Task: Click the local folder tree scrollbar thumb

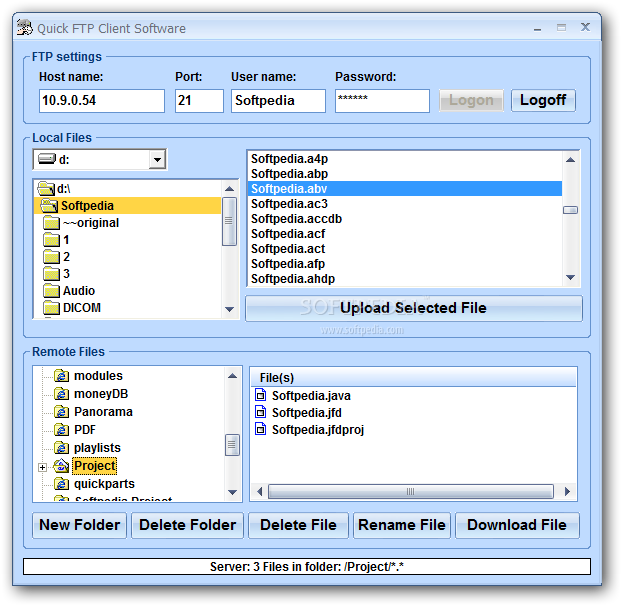Action: (x=229, y=221)
